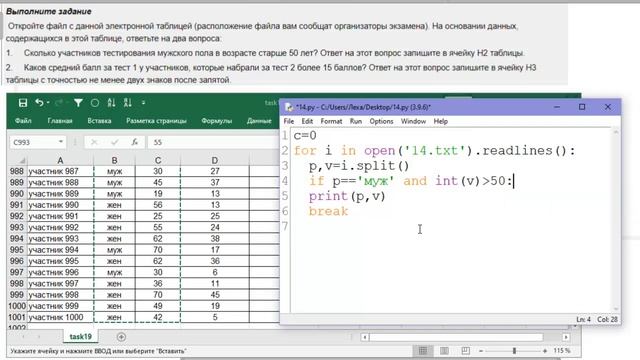
Task: Open Edit menu in IDLE window
Action: [307, 121]
